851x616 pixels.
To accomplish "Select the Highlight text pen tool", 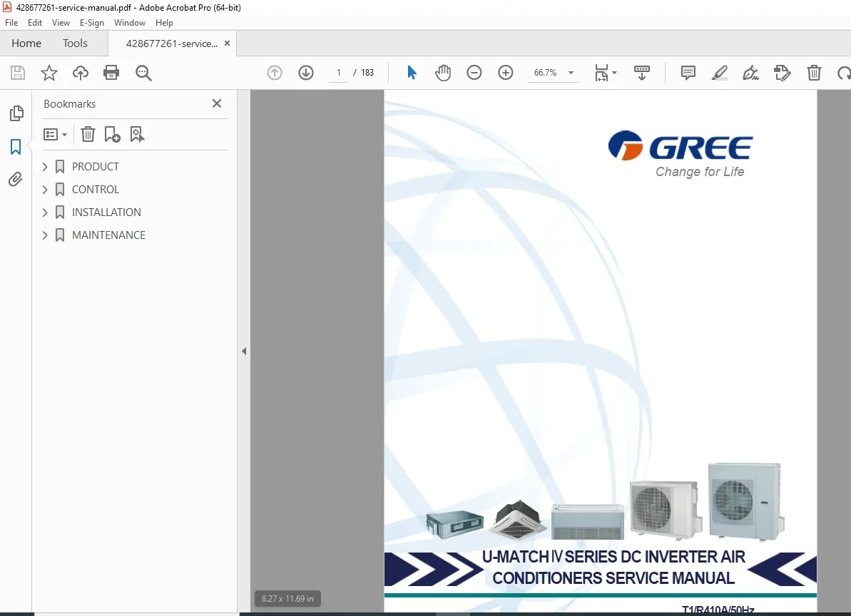I will coord(720,73).
